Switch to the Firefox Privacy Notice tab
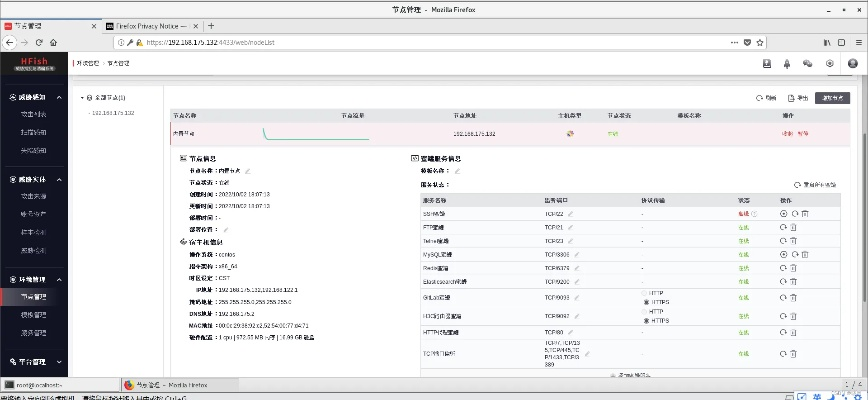868x400 pixels. (151, 26)
